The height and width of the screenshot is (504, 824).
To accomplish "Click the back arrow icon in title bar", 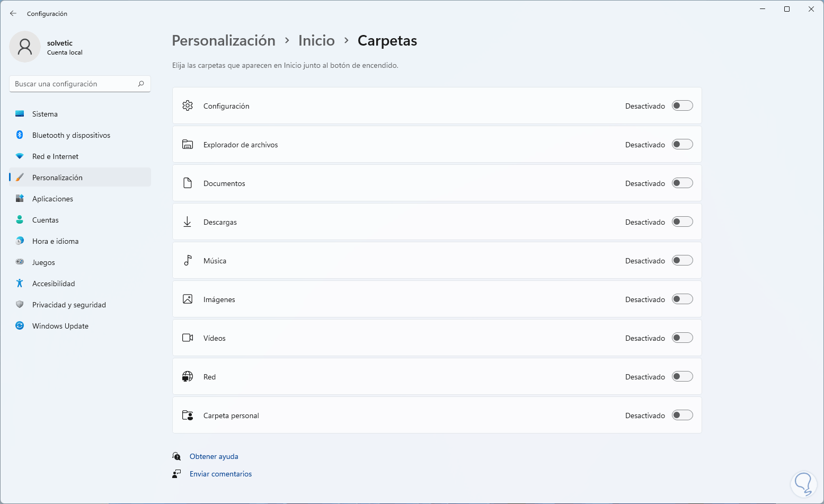I will click(13, 13).
